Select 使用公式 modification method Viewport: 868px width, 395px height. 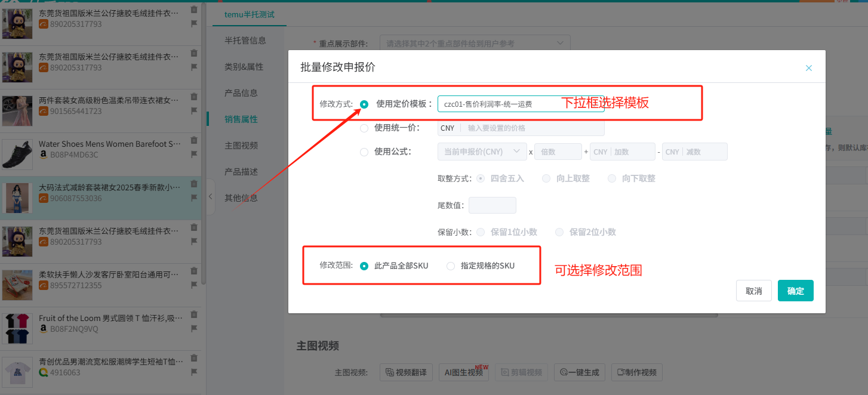tap(364, 152)
